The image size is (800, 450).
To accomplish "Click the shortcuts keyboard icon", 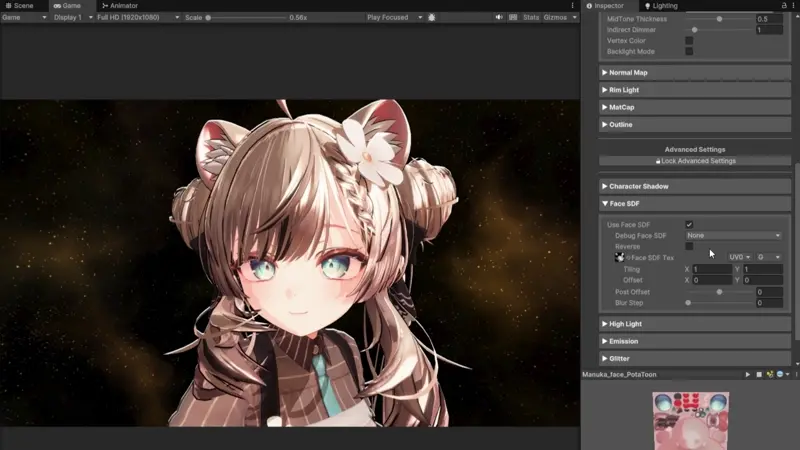I will pos(513,17).
